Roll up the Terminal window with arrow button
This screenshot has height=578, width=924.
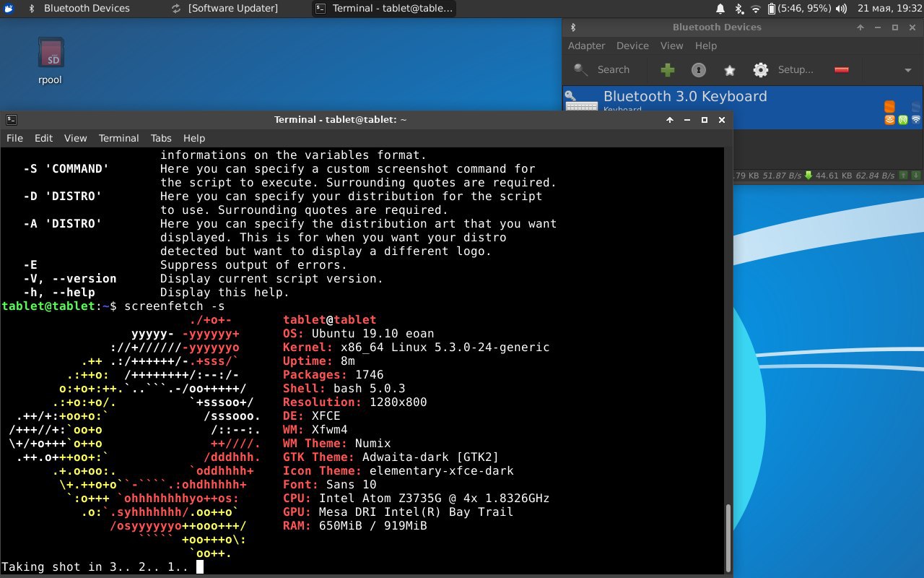670,120
